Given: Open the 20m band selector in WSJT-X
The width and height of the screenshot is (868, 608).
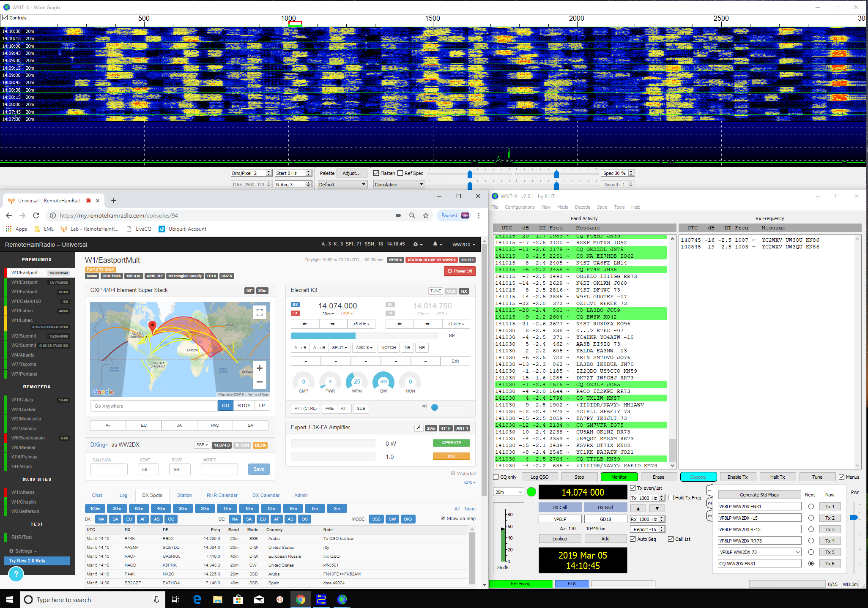Looking at the screenshot, I should [x=509, y=492].
